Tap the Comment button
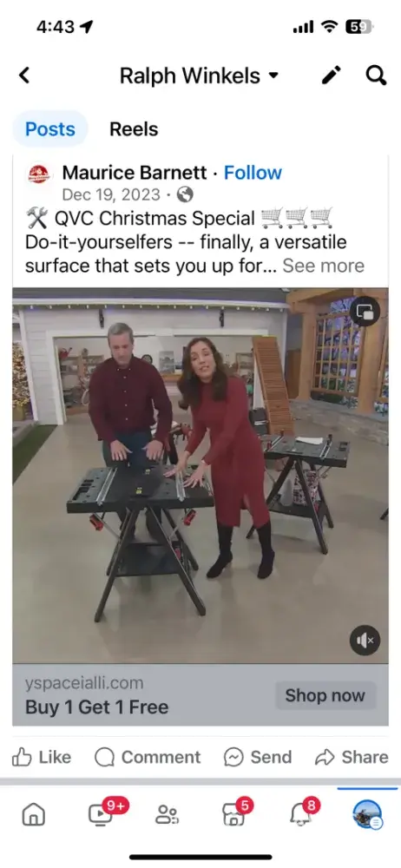This screenshot has height=868, width=401. tap(148, 757)
